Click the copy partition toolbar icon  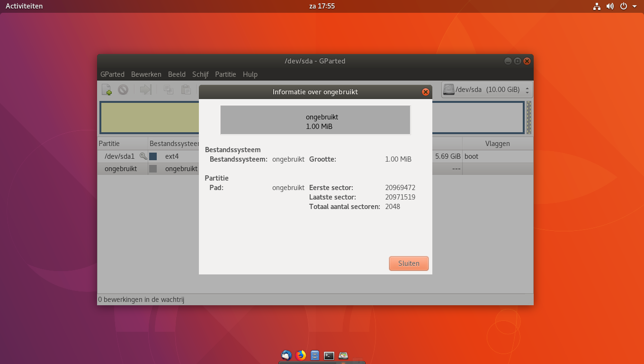click(168, 90)
